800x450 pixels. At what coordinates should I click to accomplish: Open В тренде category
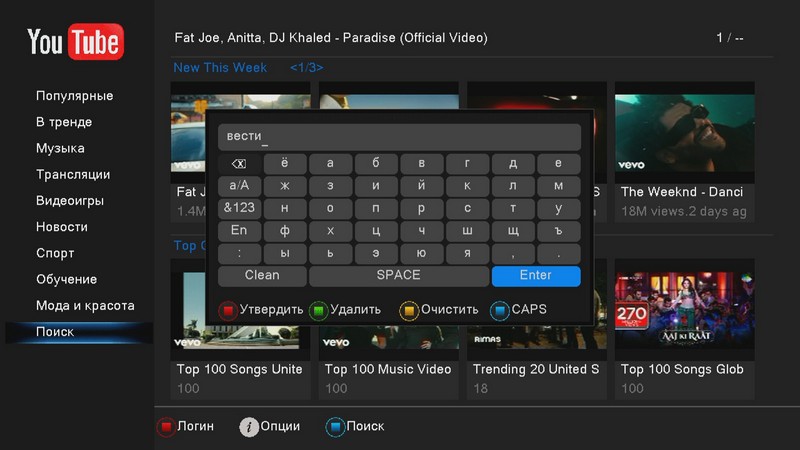tap(64, 122)
